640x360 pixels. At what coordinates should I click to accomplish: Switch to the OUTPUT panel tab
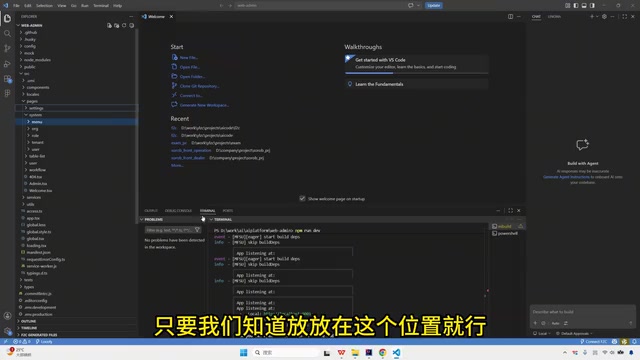(x=151, y=211)
